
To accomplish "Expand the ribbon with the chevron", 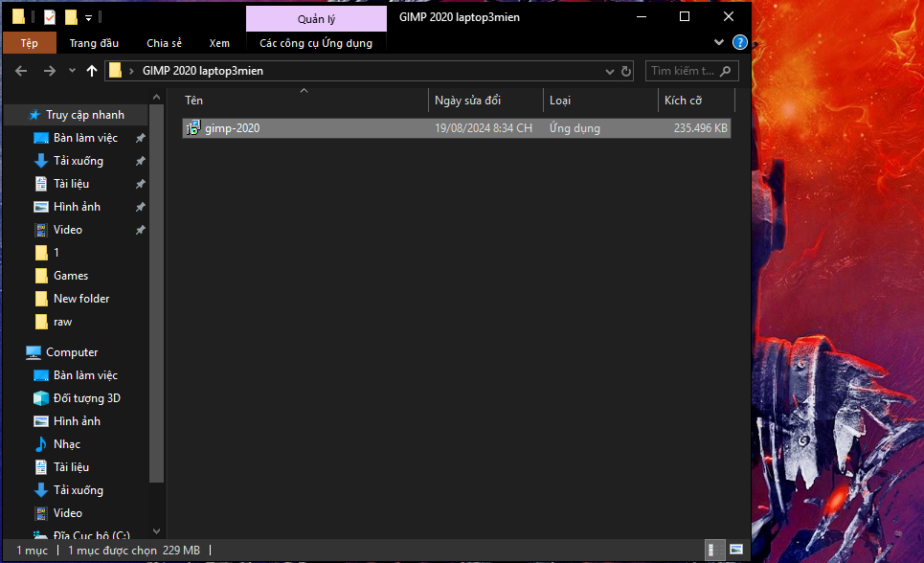I will pyautogui.click(x=720, y=43).
